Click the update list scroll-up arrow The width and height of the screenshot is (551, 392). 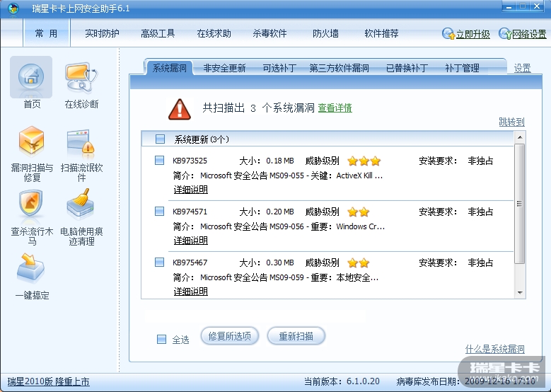[x=520, y=137]
